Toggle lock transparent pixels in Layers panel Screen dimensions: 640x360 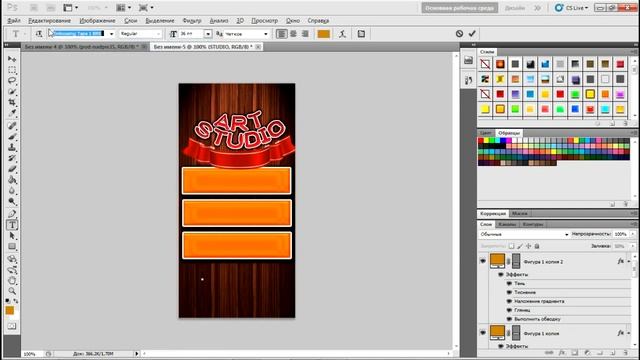coord(511,246)
